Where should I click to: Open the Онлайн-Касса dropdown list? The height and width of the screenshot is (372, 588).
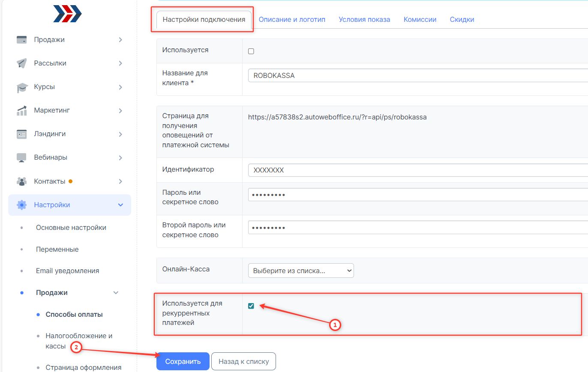(301, 271)
